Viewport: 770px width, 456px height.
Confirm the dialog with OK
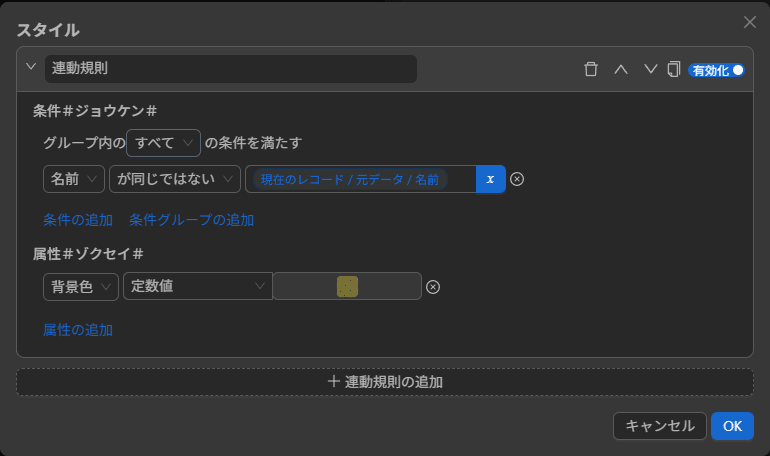point(732,426)
